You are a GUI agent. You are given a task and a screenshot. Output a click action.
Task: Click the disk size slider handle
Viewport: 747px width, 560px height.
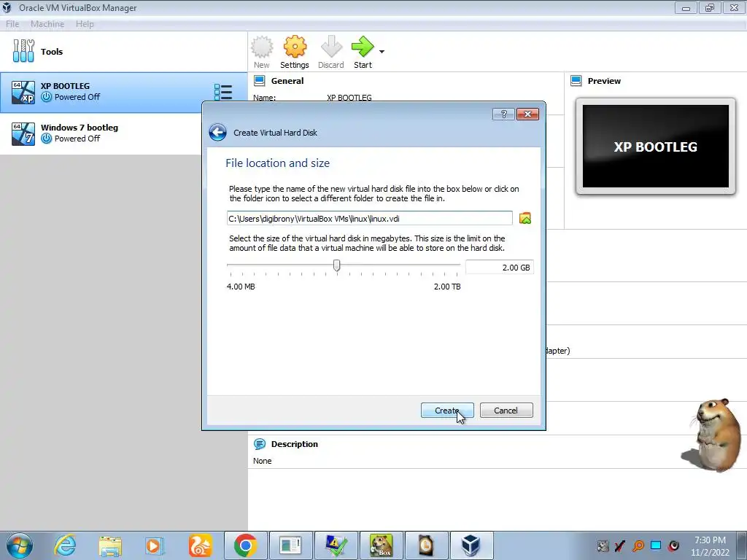point(337,265)
